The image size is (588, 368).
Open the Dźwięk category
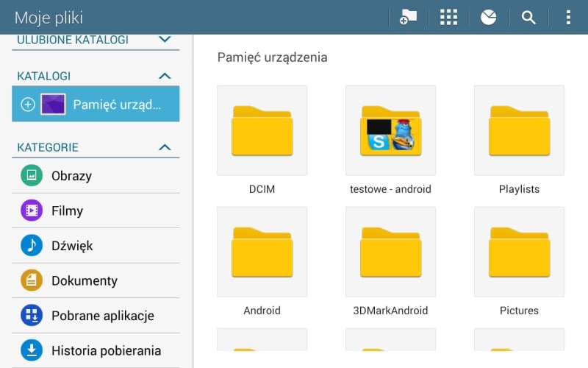point(96,246)
